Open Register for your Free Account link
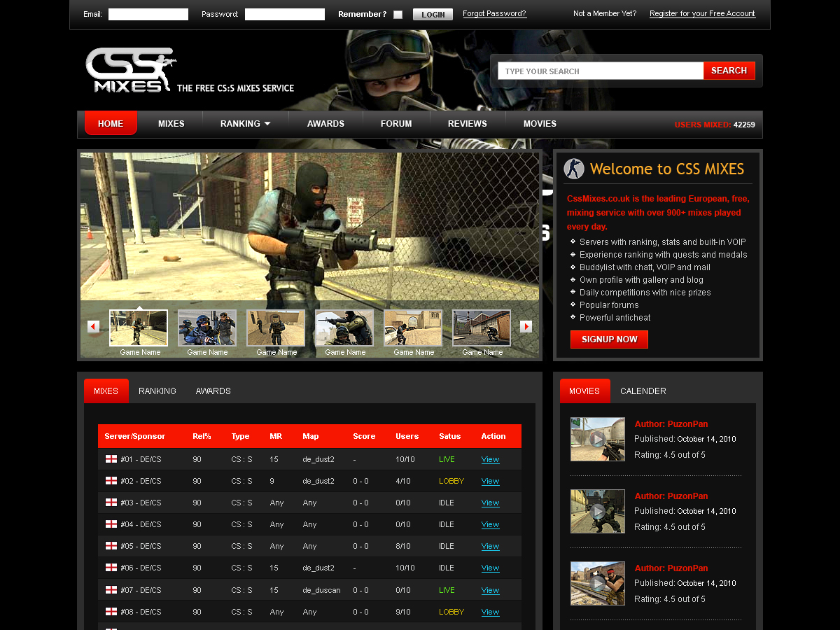This screenshot has height=630, width=840. coord(702,14)
